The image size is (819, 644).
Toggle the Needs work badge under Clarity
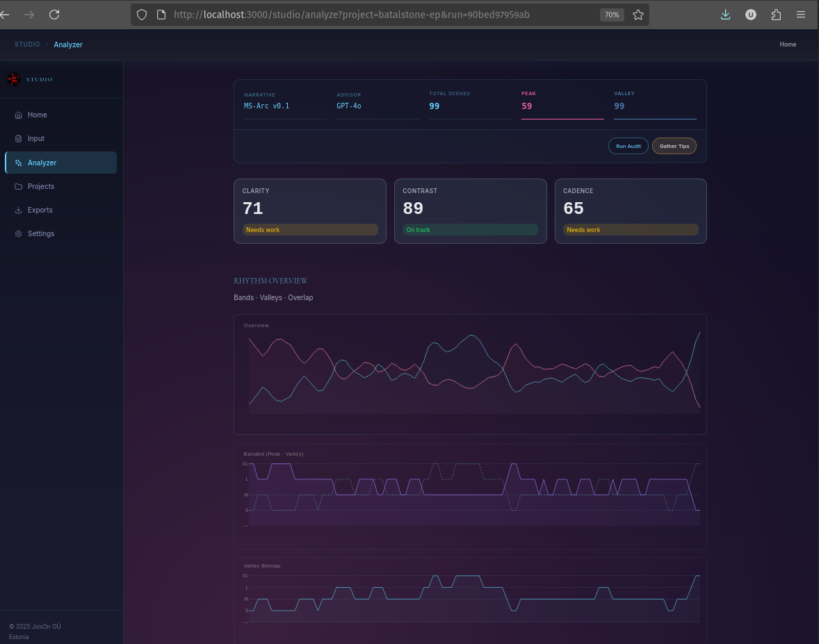310,229
